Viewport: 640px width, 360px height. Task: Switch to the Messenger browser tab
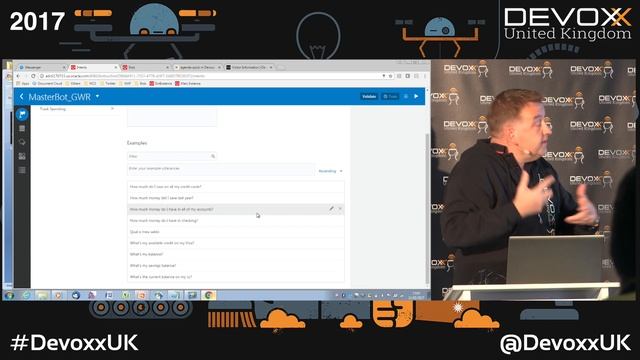[42, 67]
